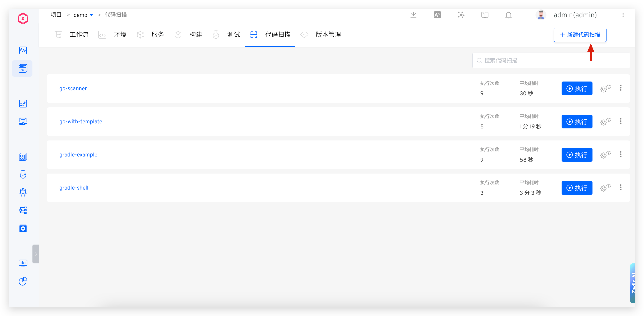Open settings gears for go-scanner
This screenshot has height=316, width=644.
(x=605, y=88)
